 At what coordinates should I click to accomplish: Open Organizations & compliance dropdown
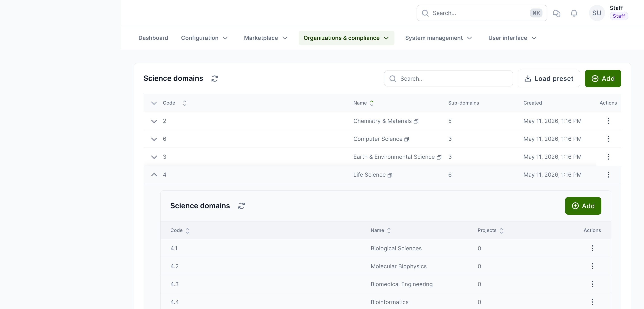tap(346, 38)
